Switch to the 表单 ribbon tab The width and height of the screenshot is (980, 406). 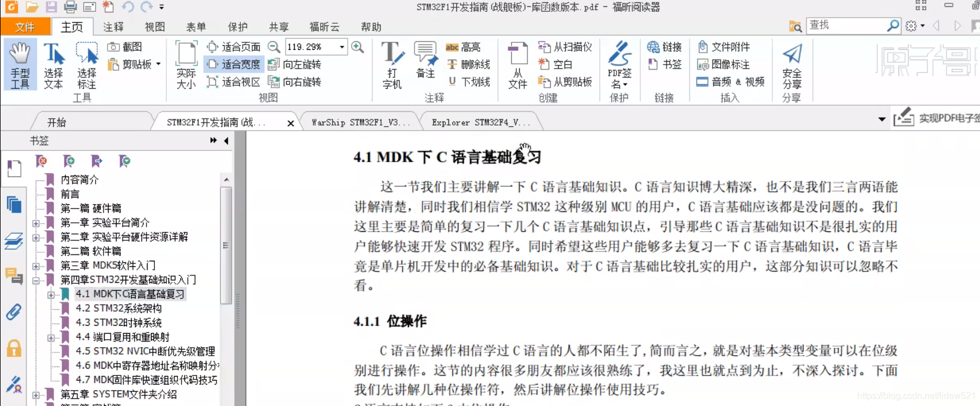196,27
